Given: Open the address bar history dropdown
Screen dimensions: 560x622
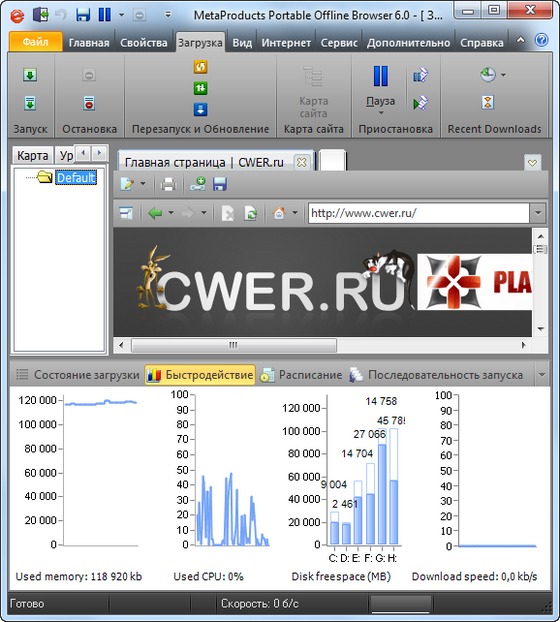Looking at the screenshot, I should (538, 213).
